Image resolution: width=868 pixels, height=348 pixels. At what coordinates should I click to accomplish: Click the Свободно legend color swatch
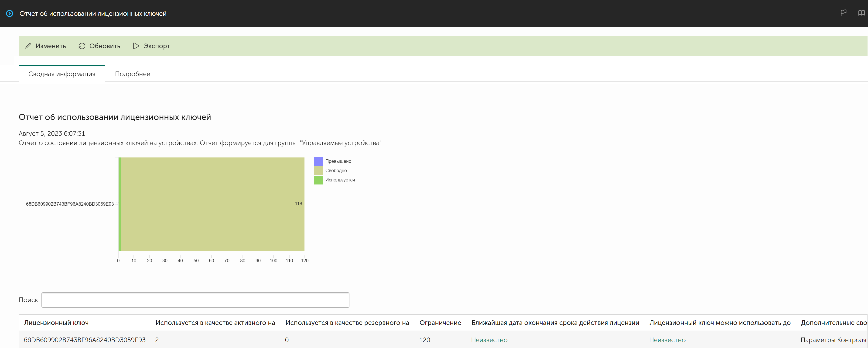click(318, 171)
